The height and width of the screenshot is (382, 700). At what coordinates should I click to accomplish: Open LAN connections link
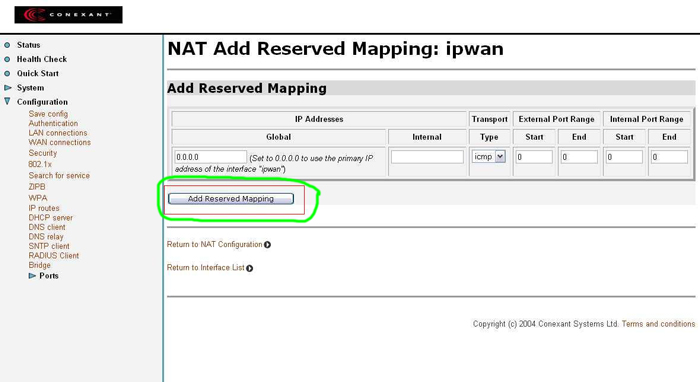pos(58,133)
